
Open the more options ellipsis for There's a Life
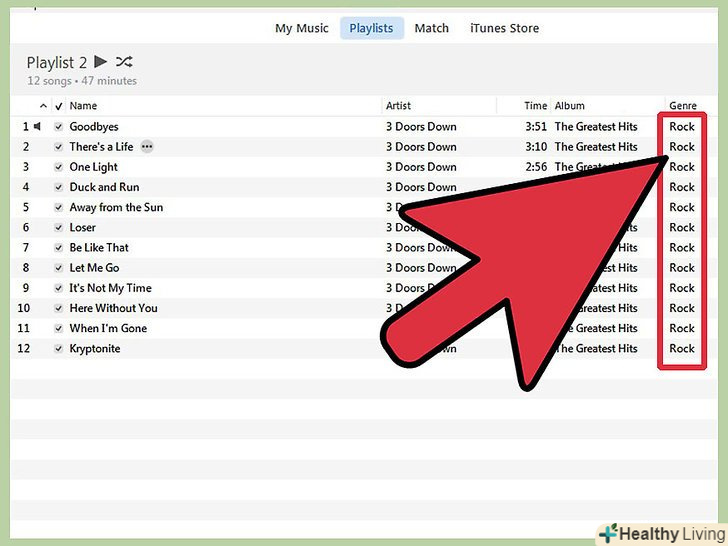tap(148, 147)
